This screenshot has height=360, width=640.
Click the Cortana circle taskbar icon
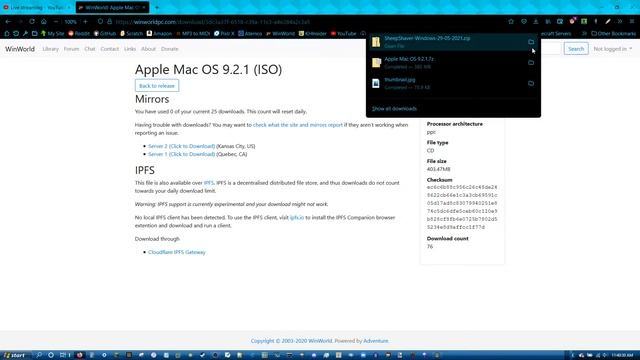click(51, 355)
